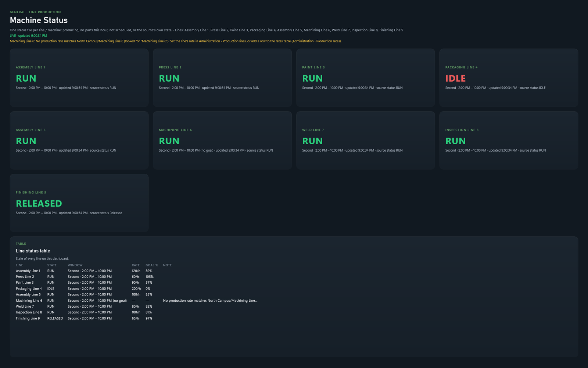Viewport: 588px width, 368px height.
Task: Select the Press Line 2 RUN tile
Action: tap(222, 78)
